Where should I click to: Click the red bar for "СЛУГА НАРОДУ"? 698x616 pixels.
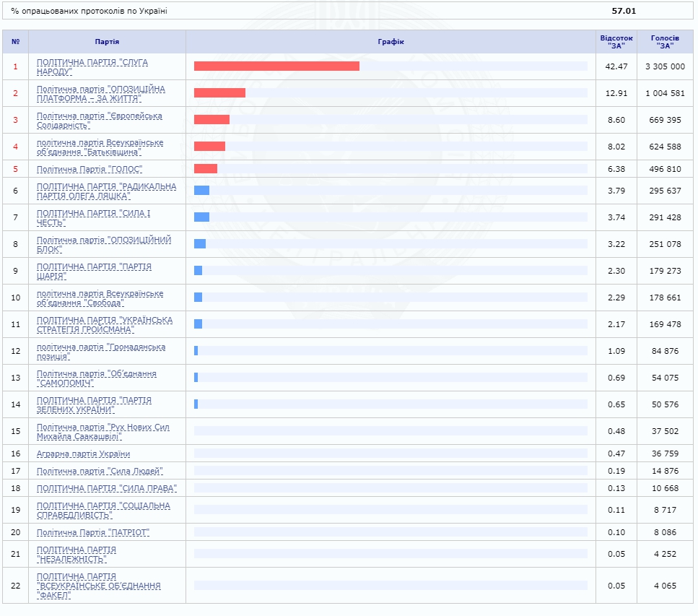pyautogui.click(x=276, y=66)
